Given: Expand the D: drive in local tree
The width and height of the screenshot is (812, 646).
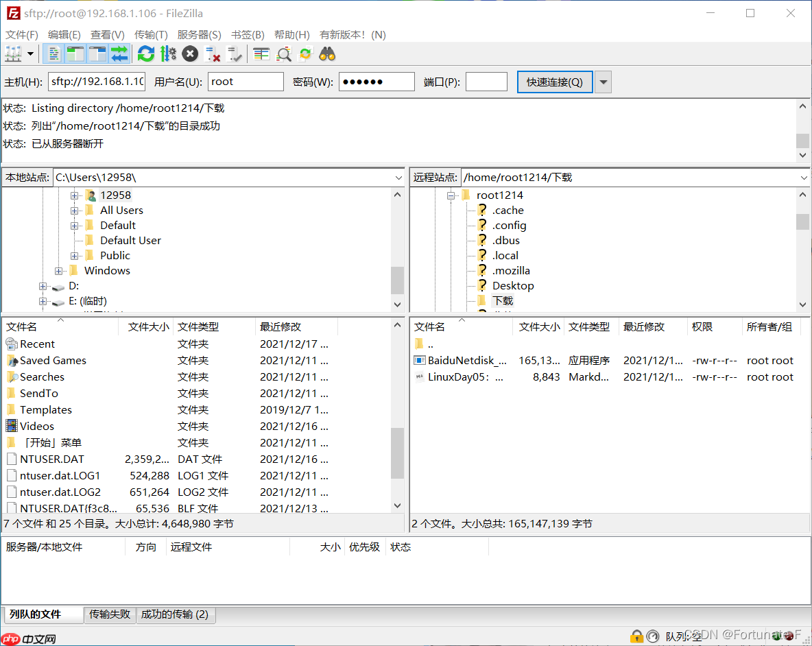Looking at the screenshot, I should [43, 285].
